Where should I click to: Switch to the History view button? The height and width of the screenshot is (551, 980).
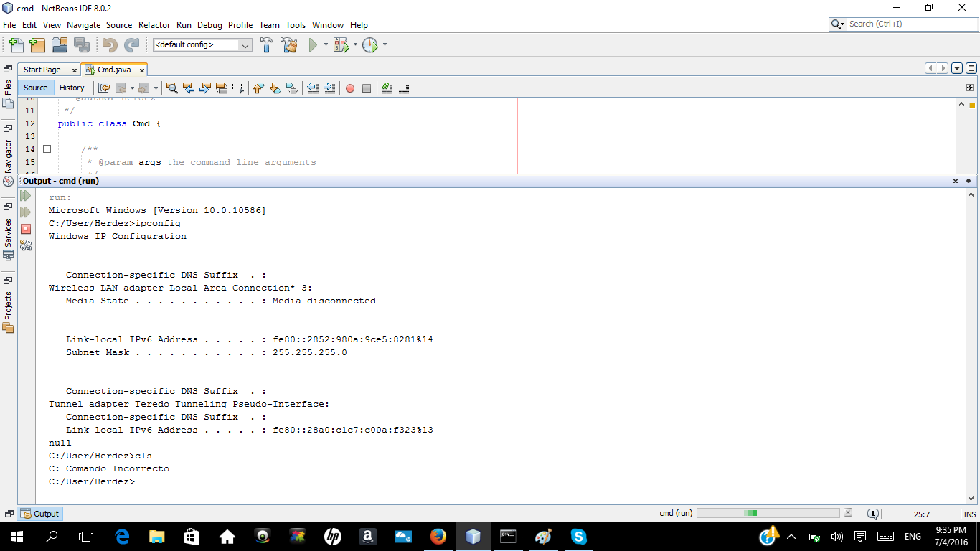coord(72,88)
